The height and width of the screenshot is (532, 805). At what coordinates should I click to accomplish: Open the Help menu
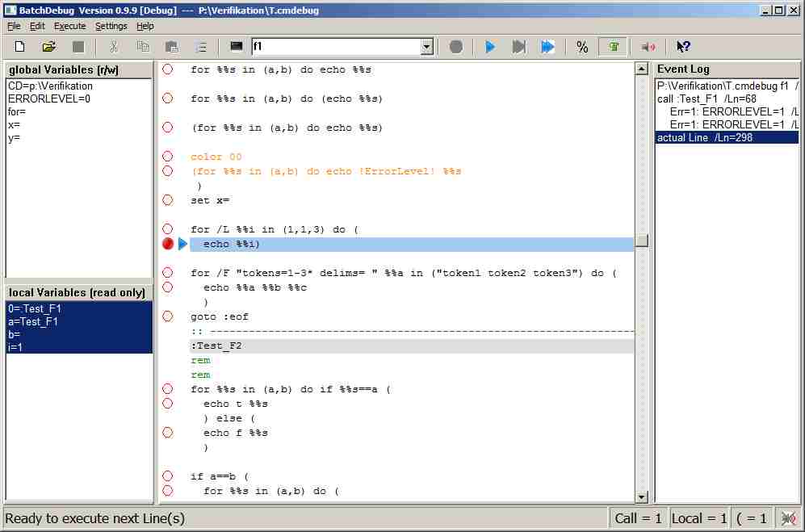145,26
